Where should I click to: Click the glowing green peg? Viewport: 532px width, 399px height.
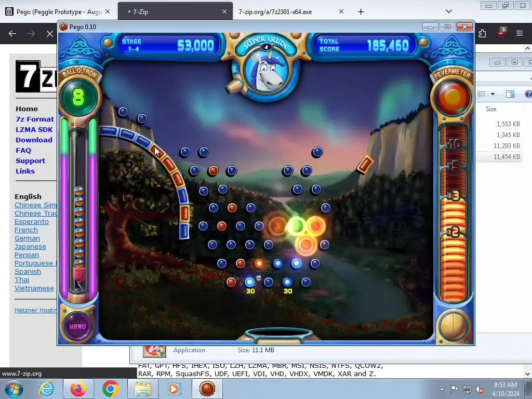click(x=297, y=227)
